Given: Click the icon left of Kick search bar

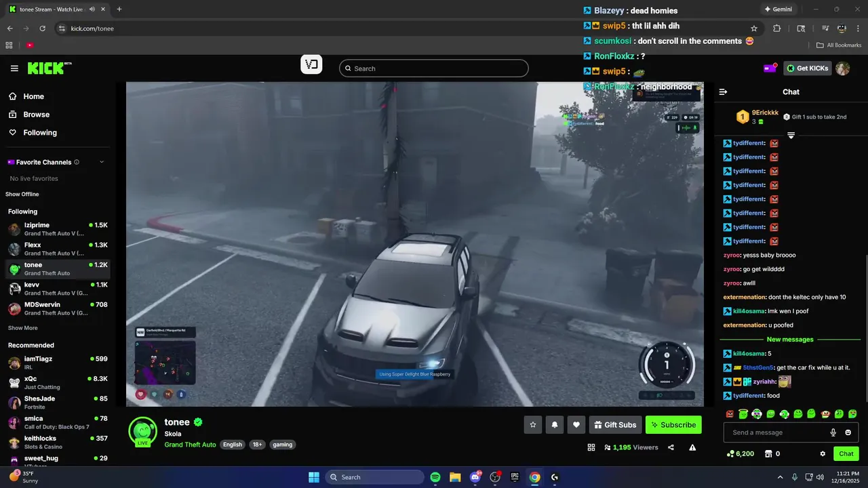Looking at the screenshot, I should click(x=311, y=65).
